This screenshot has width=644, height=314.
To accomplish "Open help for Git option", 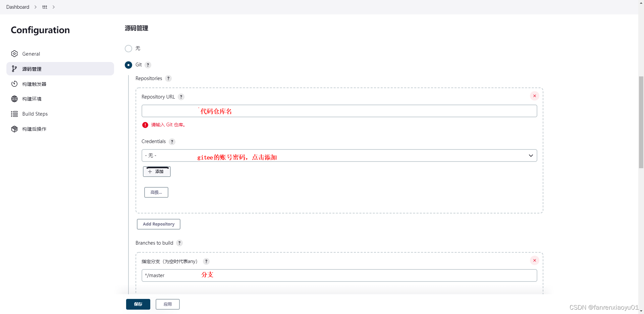I will pos(148,65).
